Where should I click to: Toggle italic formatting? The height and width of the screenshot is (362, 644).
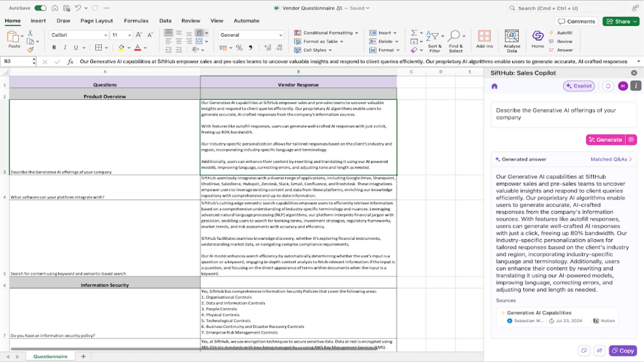[x=65, y=48]
